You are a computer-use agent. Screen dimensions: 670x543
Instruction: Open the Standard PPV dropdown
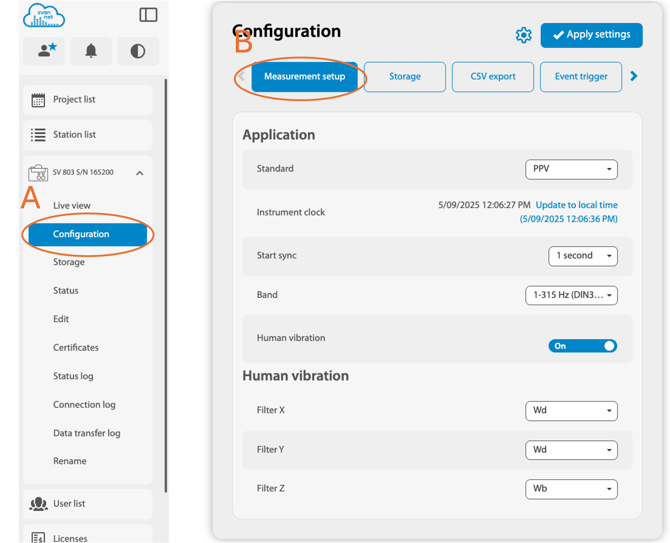(x=571, y=169)
